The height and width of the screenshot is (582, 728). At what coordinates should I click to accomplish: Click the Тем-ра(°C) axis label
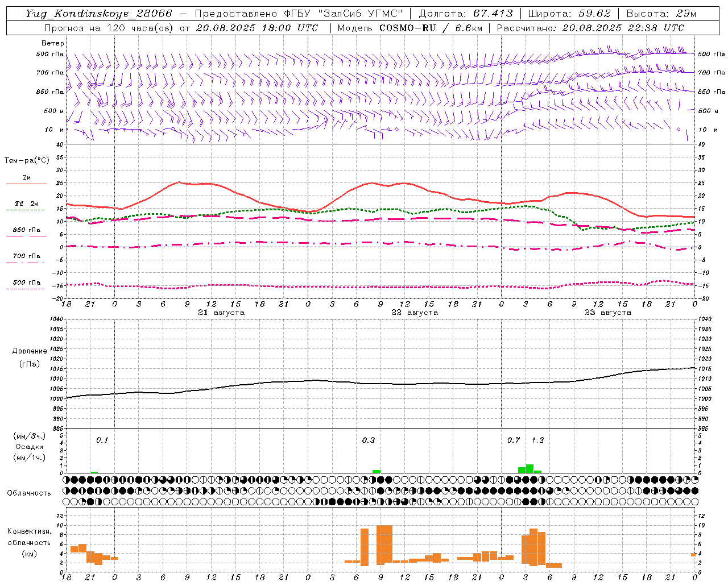27,160
